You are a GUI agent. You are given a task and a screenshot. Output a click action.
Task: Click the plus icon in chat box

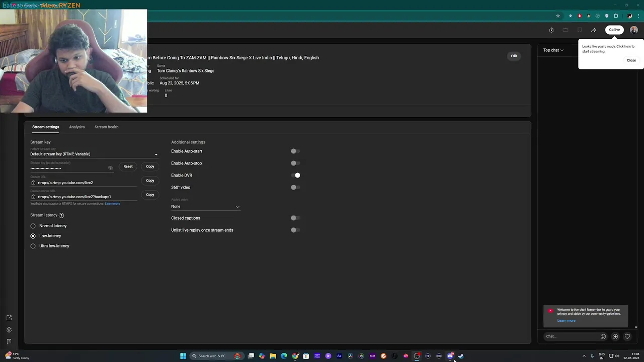[615, 336]
